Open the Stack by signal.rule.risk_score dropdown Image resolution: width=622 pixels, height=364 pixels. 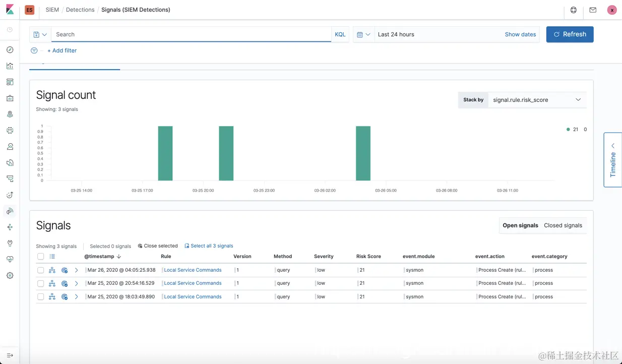537,100
